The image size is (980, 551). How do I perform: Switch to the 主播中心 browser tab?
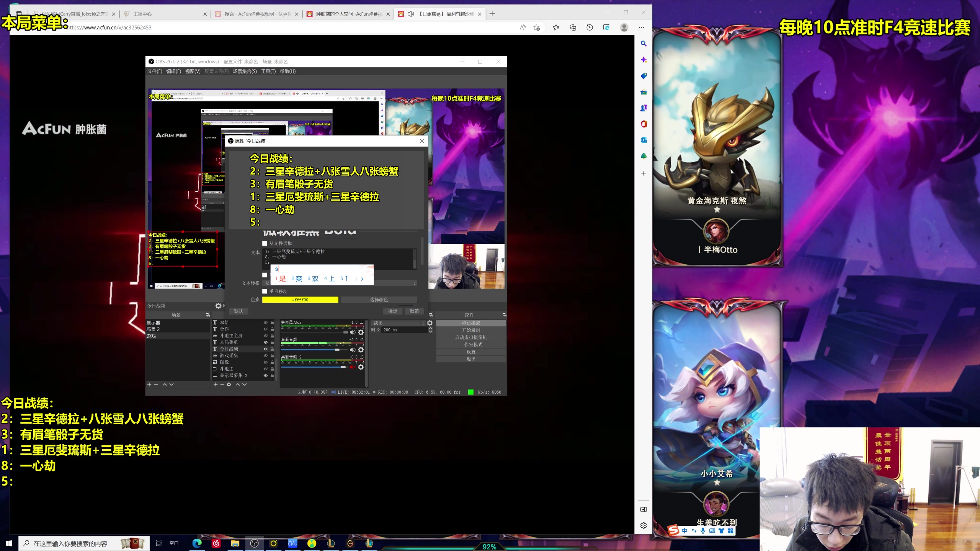pos(165,14)
